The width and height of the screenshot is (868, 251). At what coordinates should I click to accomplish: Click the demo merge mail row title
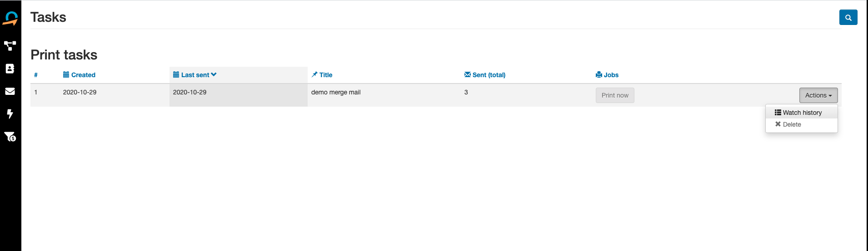(336, 92)
